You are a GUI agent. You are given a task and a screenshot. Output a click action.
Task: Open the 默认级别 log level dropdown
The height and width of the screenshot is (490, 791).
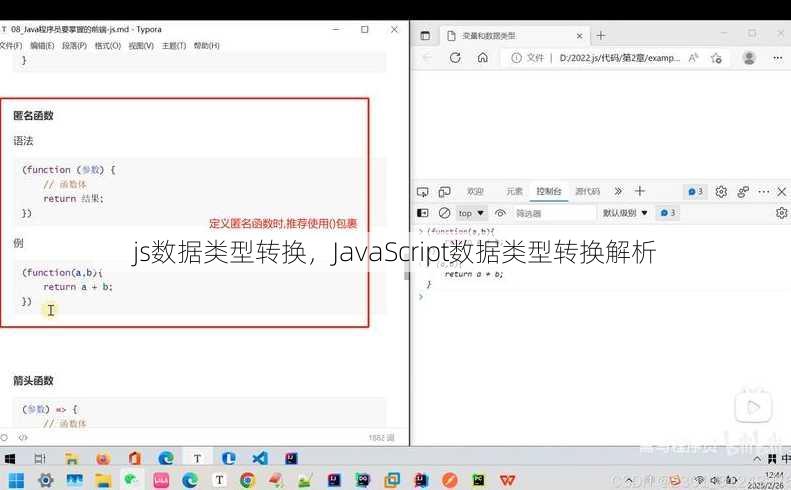tap(625, 213)
